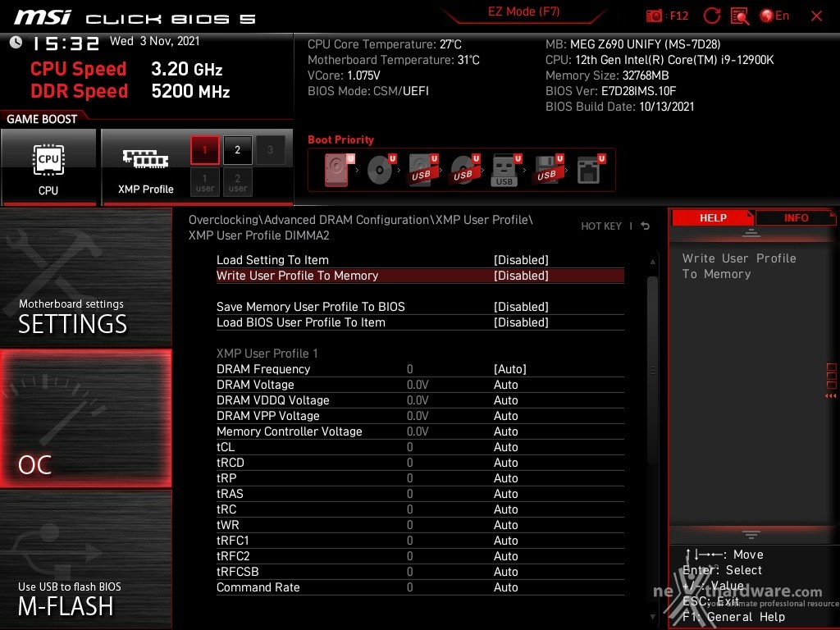Edit the tRFC2 timing value
The width and height of the screenshot is (840, 630).
(x=420, y=556)
